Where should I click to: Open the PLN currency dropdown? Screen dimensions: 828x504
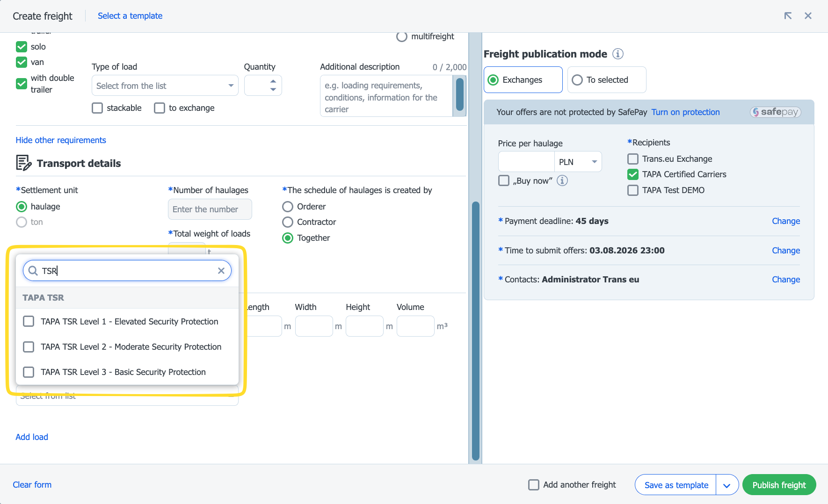click(x=578, y=162)
